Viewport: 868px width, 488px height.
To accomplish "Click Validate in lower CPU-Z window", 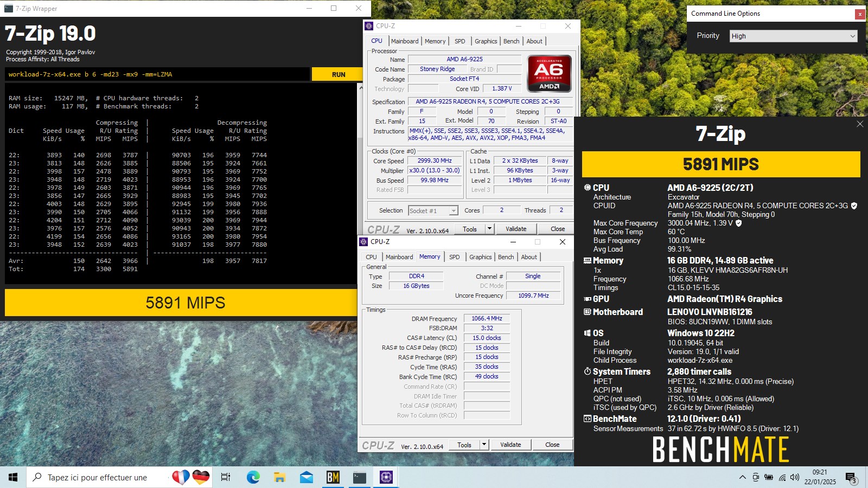I will pos(510,445).
